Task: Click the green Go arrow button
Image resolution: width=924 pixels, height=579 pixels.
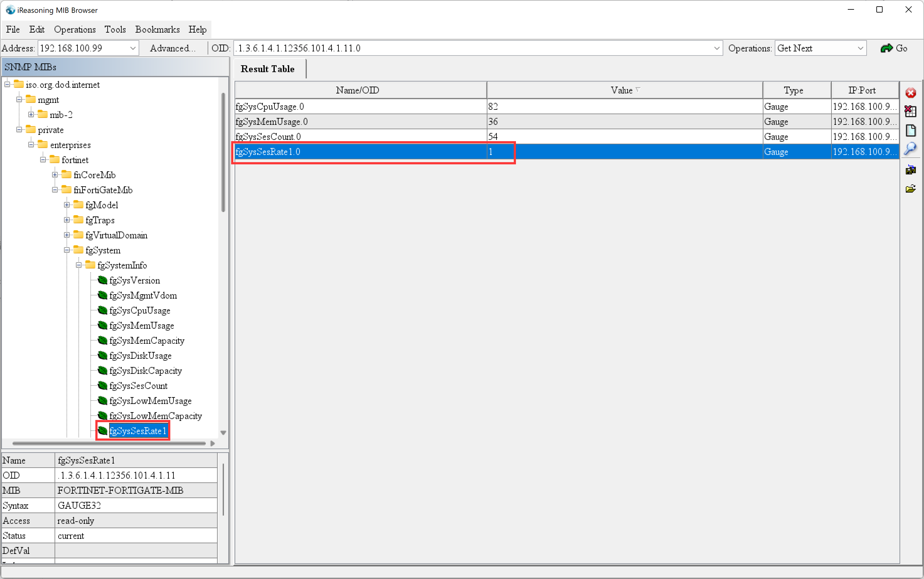Action: pyautogui.click(x=894, y=48)
